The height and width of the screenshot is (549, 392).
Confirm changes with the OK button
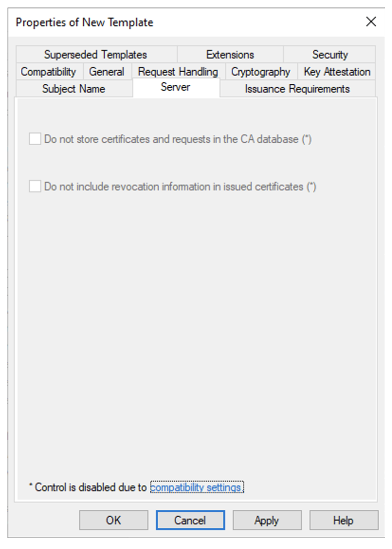pos(114,520)
